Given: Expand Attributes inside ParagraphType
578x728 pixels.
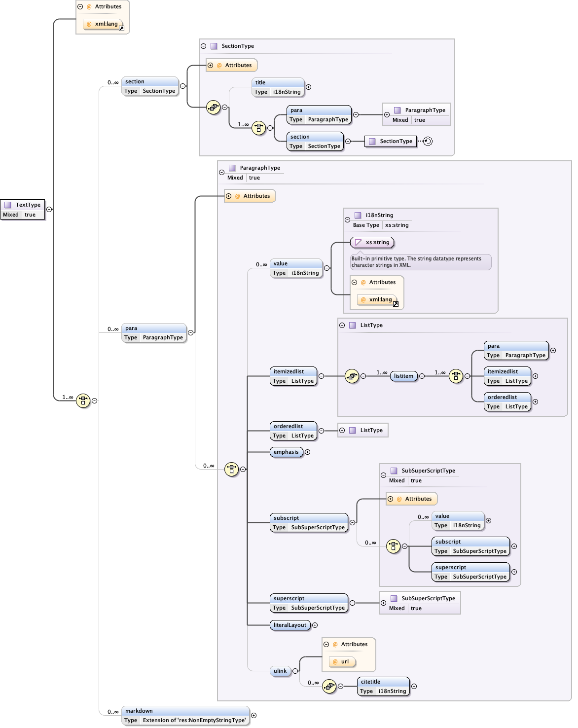Looking at the screenshot, I should pyautogui.click(x=229, y=196).
